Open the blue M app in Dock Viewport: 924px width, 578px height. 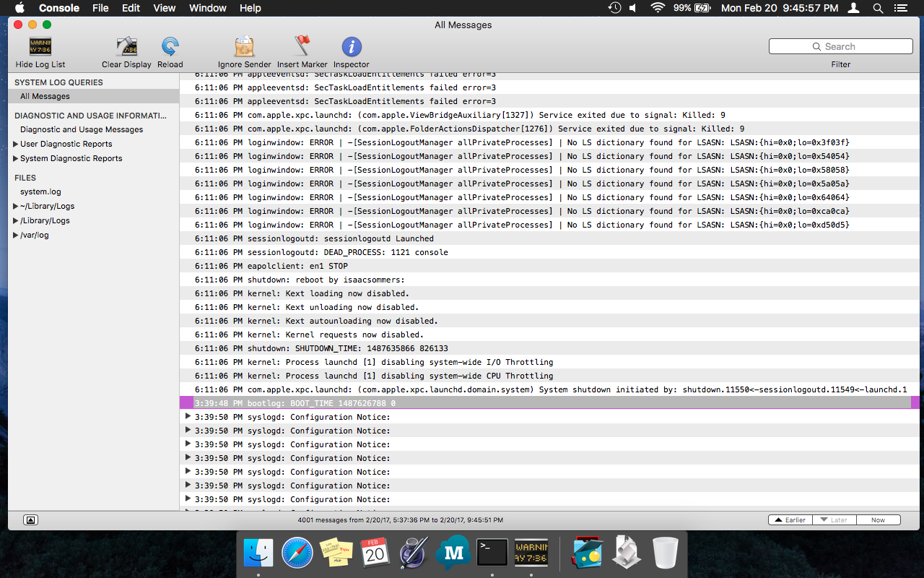pyautogui.click(x=453, y=553)
